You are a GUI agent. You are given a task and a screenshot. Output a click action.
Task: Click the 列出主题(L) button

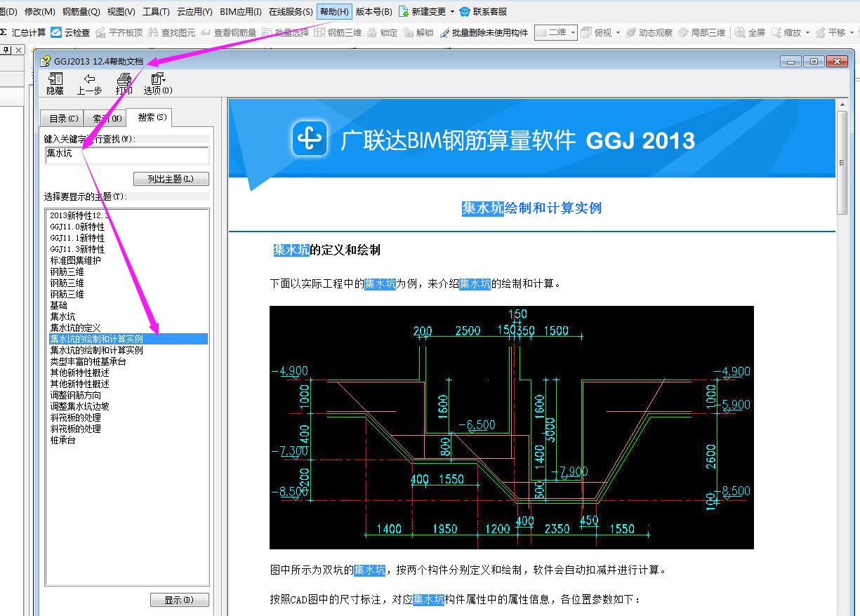click(x=171, y=179)
